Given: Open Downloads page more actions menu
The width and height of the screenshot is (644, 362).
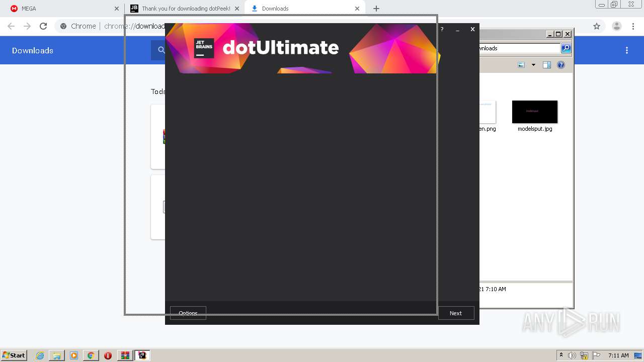Looking at the screenshot, I should tap(627, 50).
